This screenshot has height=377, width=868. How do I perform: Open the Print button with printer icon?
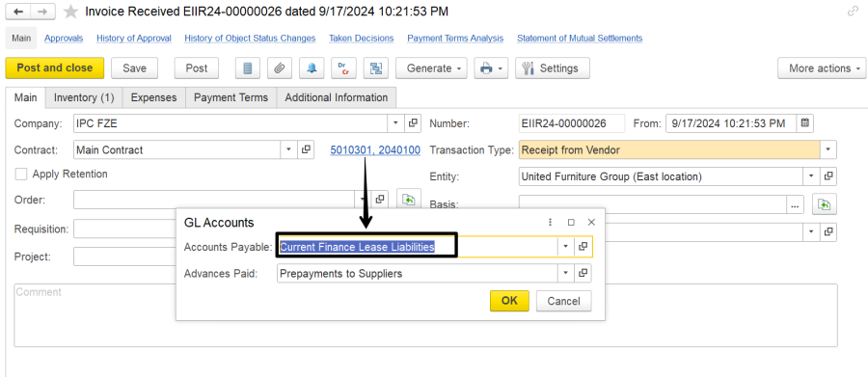[491, 68]
